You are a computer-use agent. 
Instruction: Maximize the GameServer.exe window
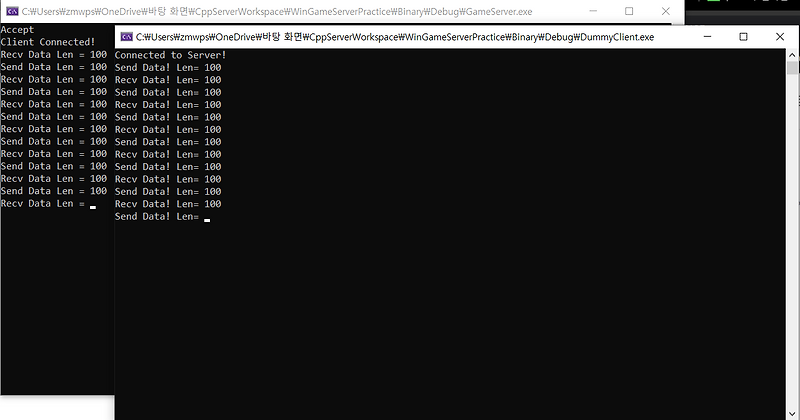[x=629, y=11]
